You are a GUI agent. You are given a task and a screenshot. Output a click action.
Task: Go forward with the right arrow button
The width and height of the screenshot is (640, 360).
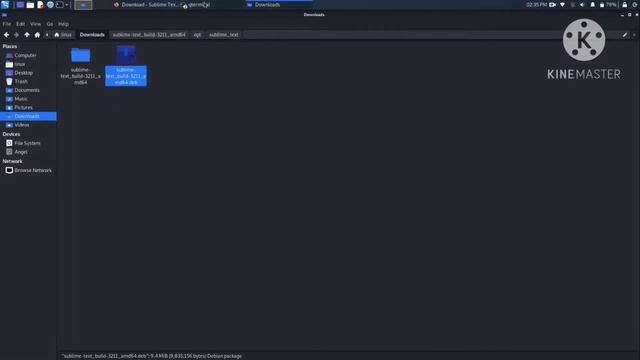click(16, 35)
